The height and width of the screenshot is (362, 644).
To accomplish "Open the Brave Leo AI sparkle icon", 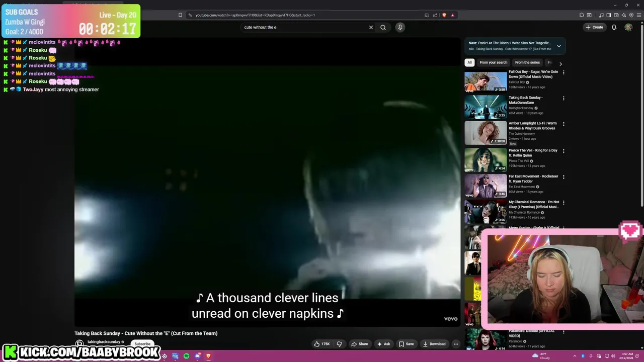I will coord(623,15).
